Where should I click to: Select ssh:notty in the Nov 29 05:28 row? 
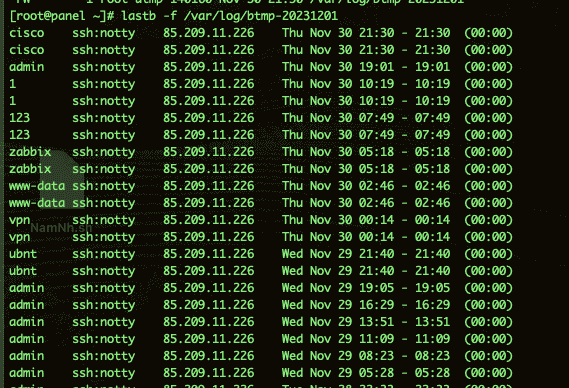click(x=103, y=374)
